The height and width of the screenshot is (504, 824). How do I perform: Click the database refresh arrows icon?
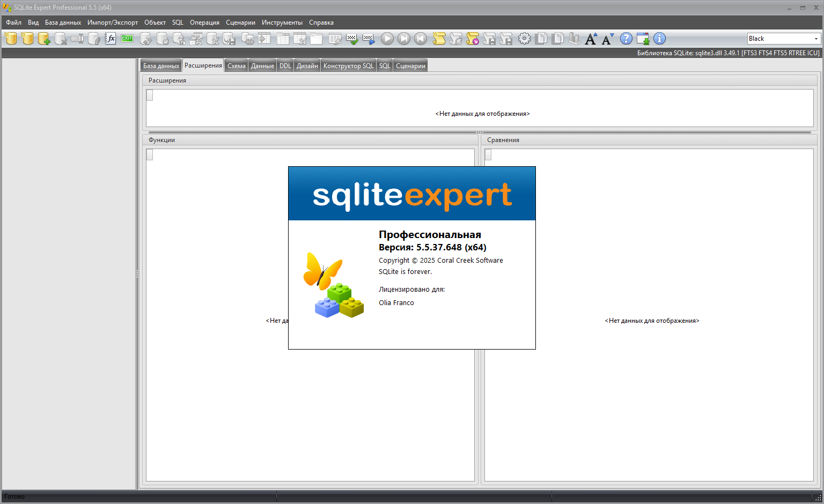146,39
